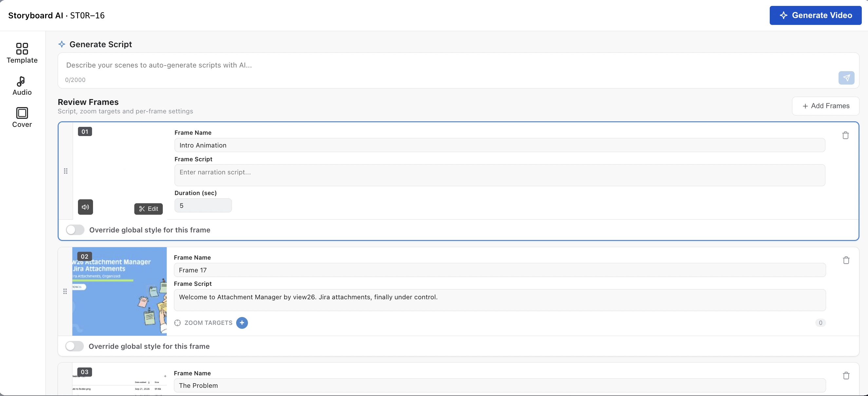Viewport: 868px width, 396px height.
Task: Click the zoom targets count badge 0
Action: click(x=821, y=323)
